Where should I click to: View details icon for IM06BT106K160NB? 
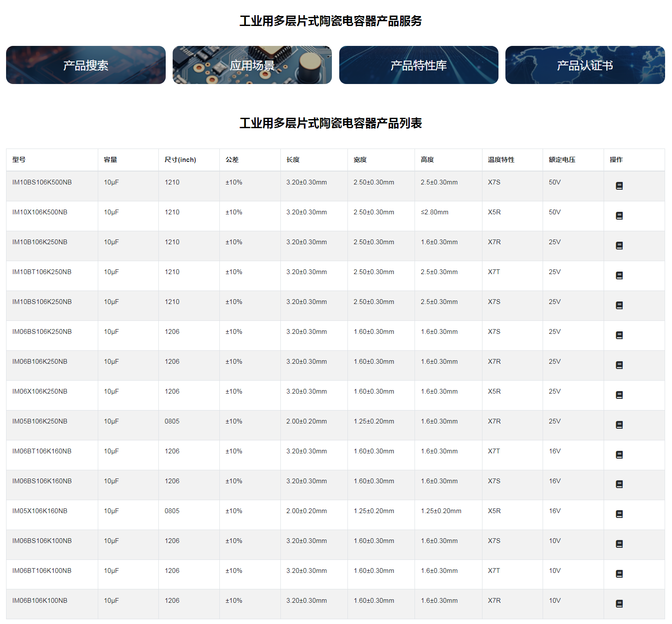(619, 455)
